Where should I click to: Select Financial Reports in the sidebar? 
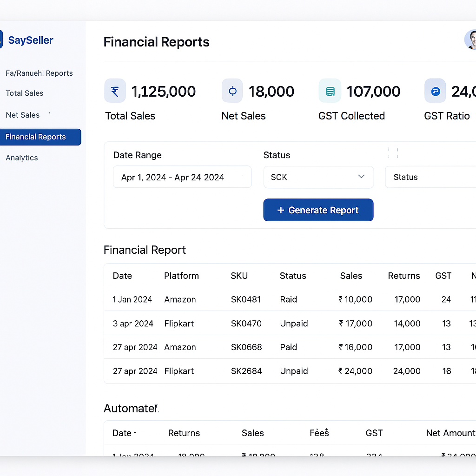[35, 137]
